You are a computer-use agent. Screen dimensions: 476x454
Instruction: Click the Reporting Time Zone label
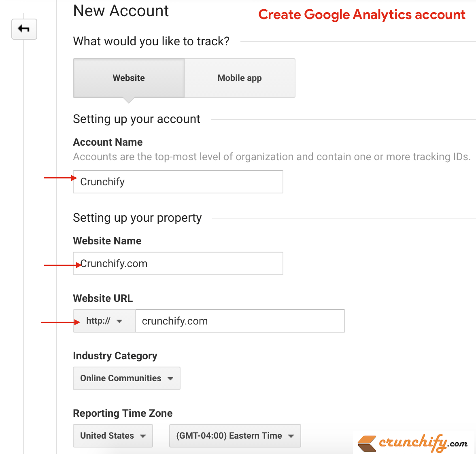123,413
